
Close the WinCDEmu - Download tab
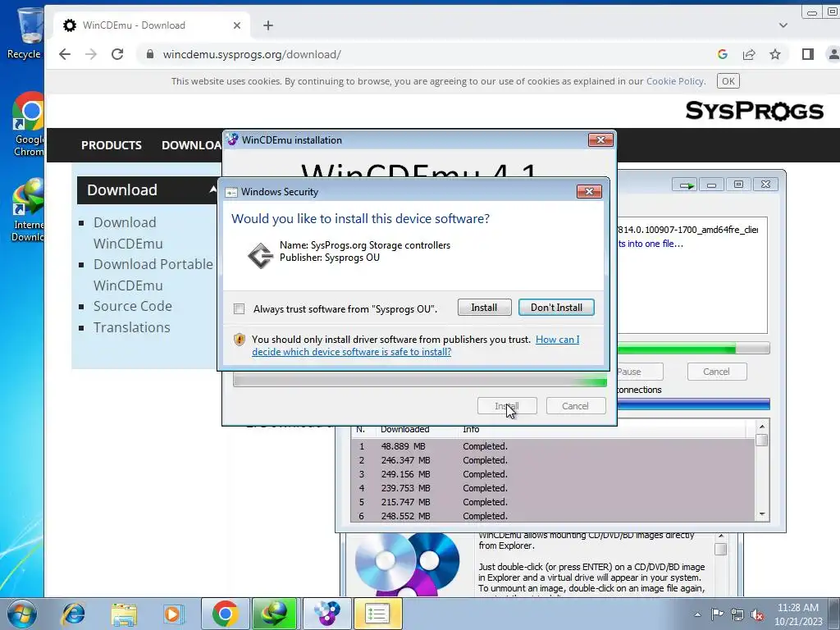pyautogui.click(x=237, y=25)
